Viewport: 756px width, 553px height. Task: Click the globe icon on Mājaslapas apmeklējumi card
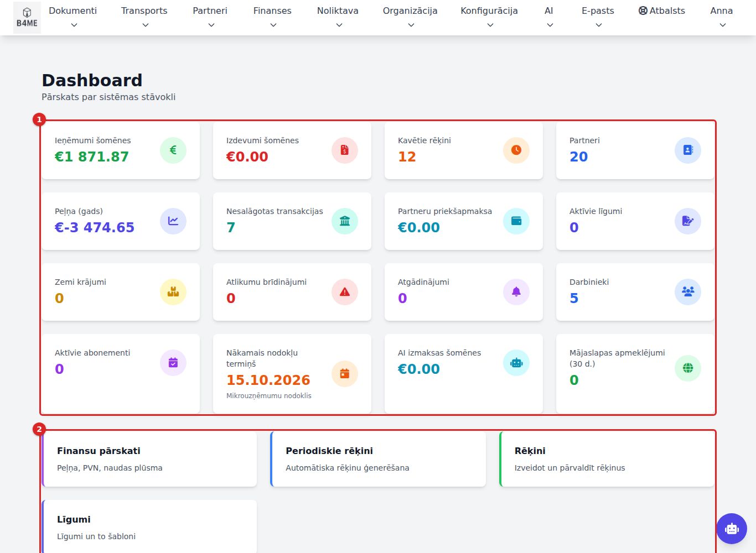pyautogui.click(x=688, y=368)
